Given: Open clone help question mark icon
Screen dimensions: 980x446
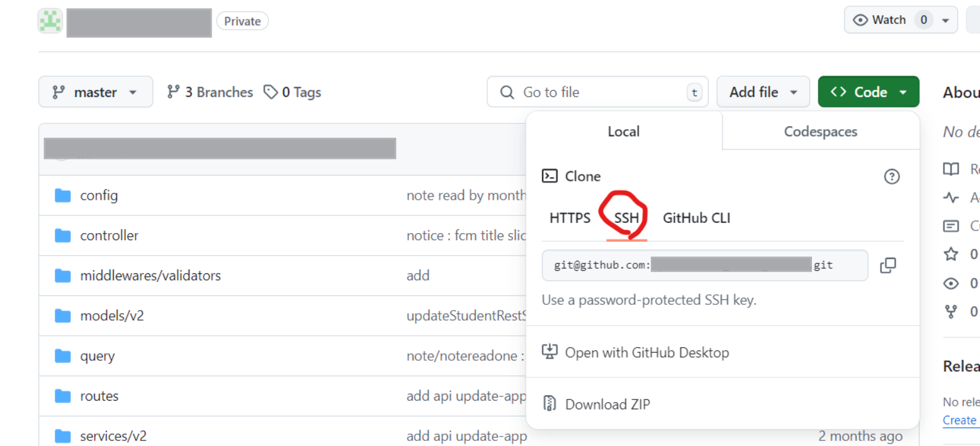Looking at the screenshot, I should pyautogui.click(x=892, y=176).
